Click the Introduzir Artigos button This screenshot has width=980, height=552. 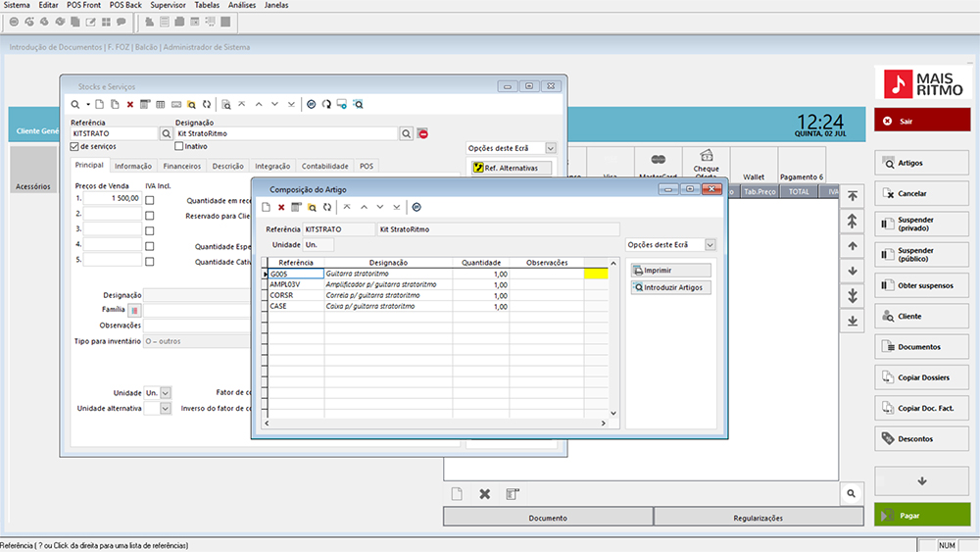670,287
